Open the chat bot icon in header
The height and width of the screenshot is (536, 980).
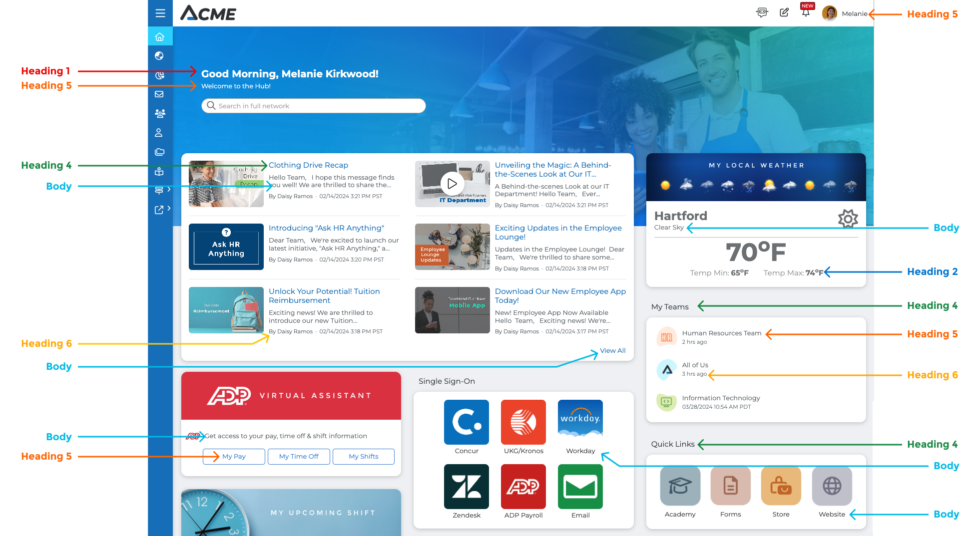[762, 13]
